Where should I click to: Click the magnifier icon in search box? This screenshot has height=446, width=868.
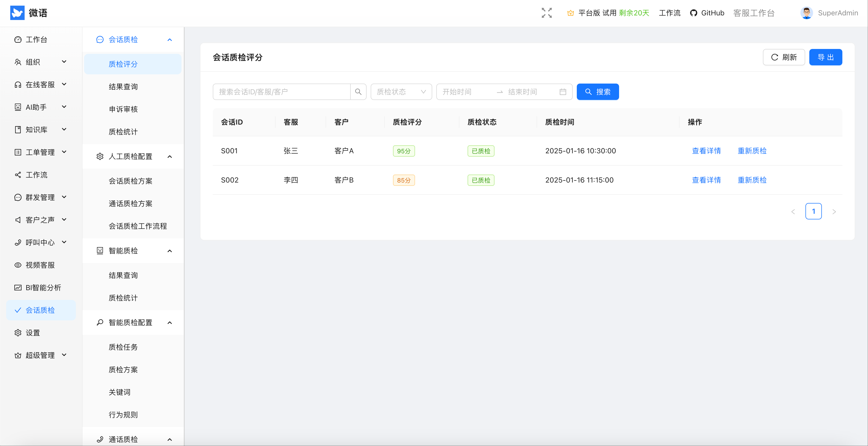358,92
